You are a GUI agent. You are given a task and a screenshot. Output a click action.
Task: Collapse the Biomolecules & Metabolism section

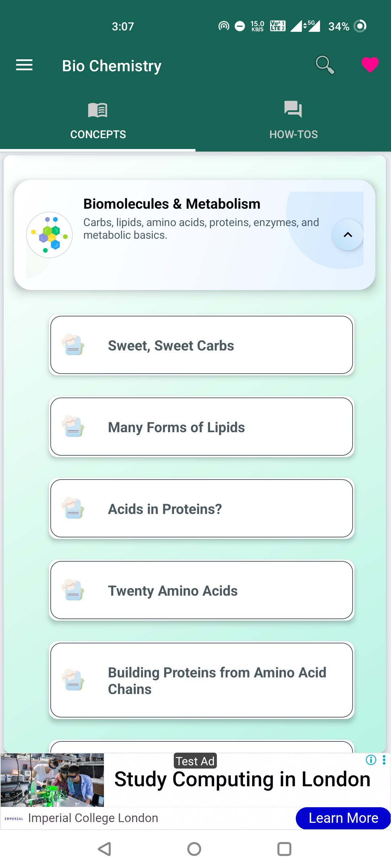[348, 235]
